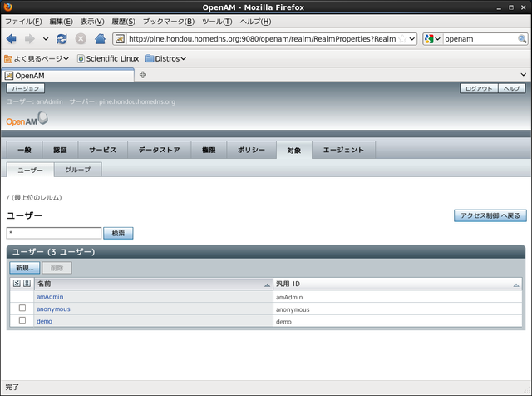
Task: Click the ログアウト button
Action: [x=479, y=88]
